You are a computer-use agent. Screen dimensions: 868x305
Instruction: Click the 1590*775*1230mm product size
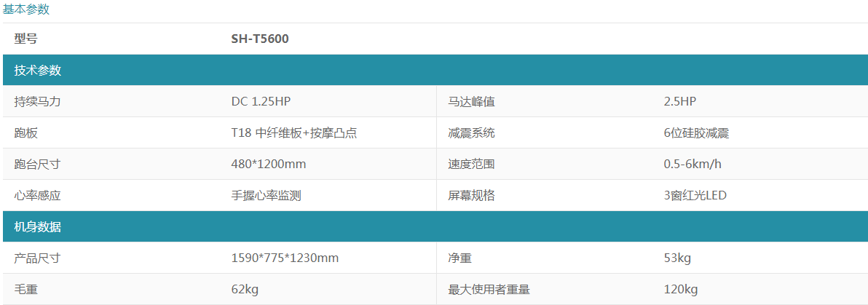tap(285, 258)
